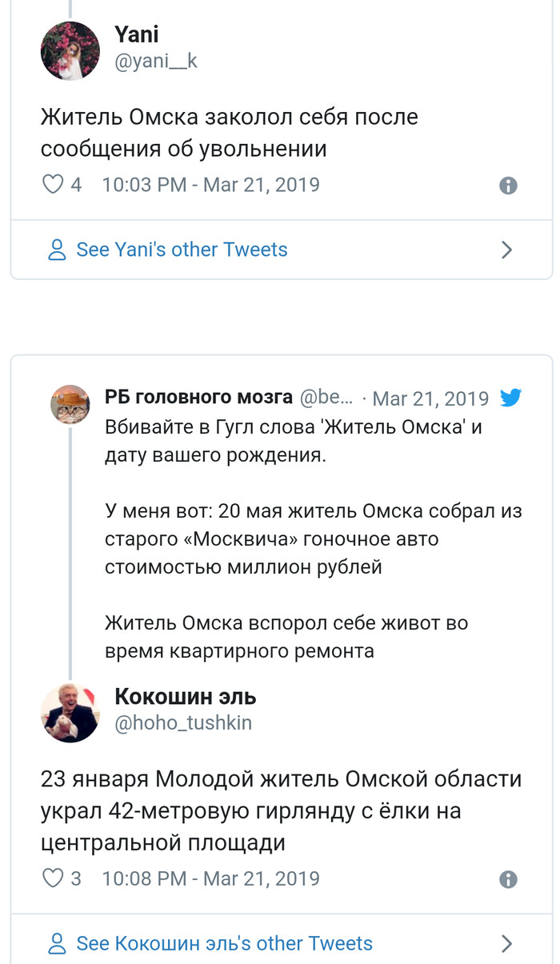Click person icon beside See Кокошин эль's other Tweets

pyautogui.click(x=57, y=944)
